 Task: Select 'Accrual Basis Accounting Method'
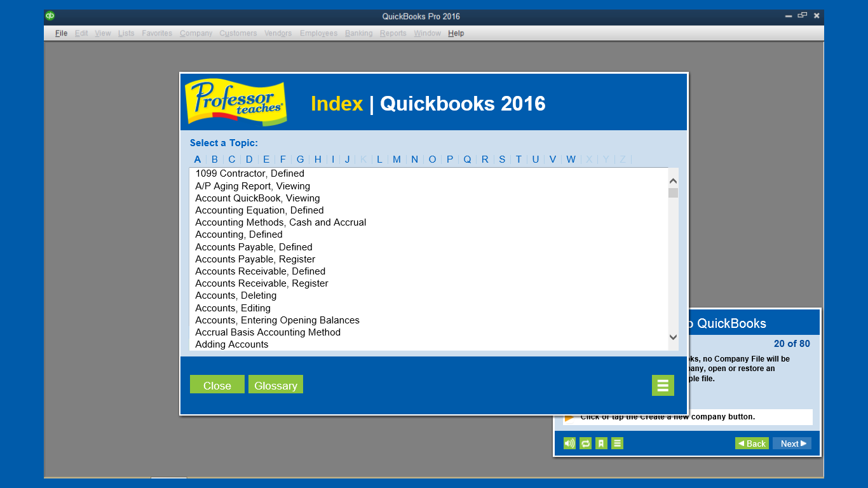click(x=268, y=332)
